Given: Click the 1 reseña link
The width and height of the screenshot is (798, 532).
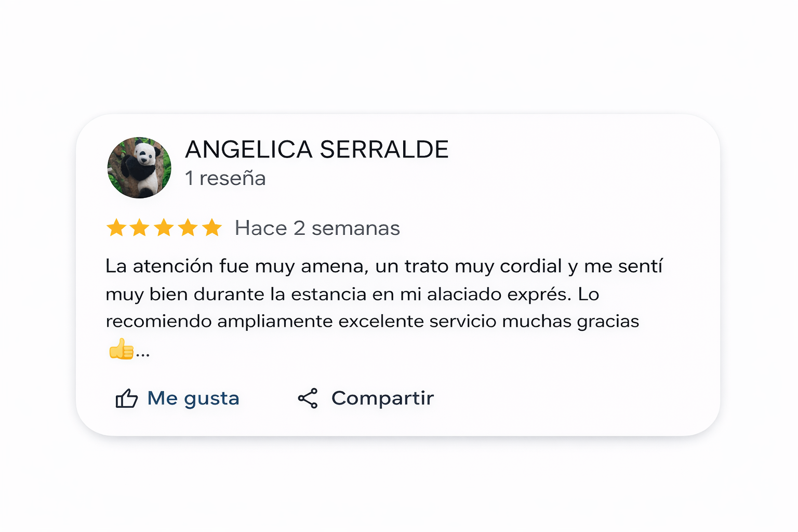Looking at the screenshot, I should point(225,178).
